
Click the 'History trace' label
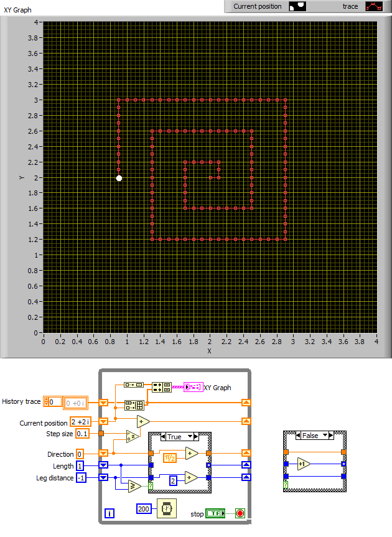21,401
